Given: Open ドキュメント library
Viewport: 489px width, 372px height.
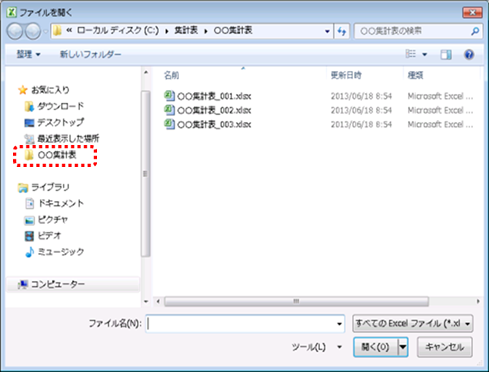Looking at the screenshot, I should pyautogui.click(x=61, y=203).
